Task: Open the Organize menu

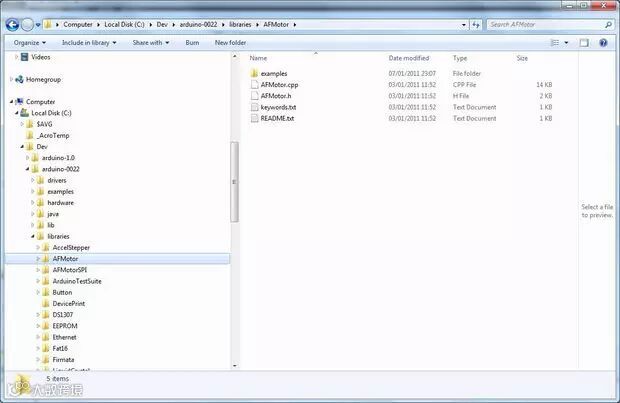Action: 30,43
